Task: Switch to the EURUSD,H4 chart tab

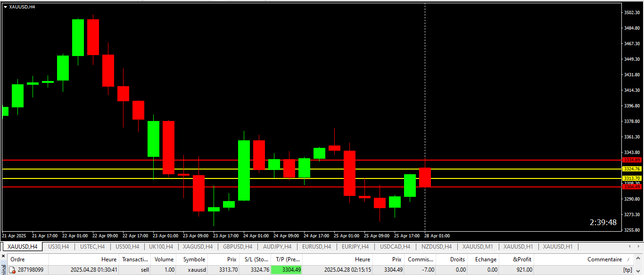Action: tap(316, 247)
